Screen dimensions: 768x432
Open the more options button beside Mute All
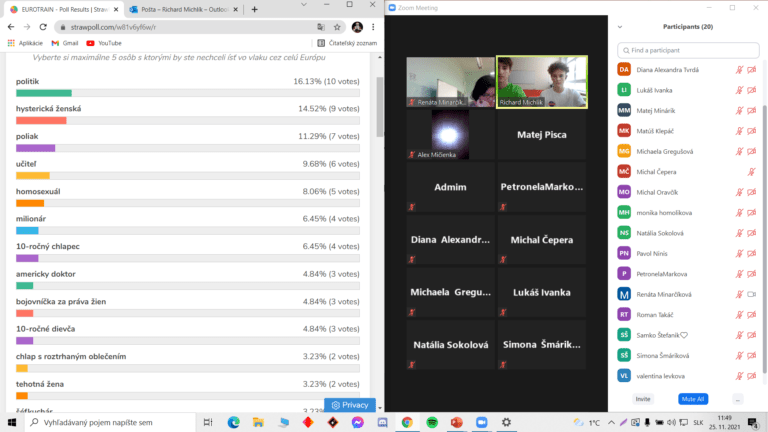point(738,399)
